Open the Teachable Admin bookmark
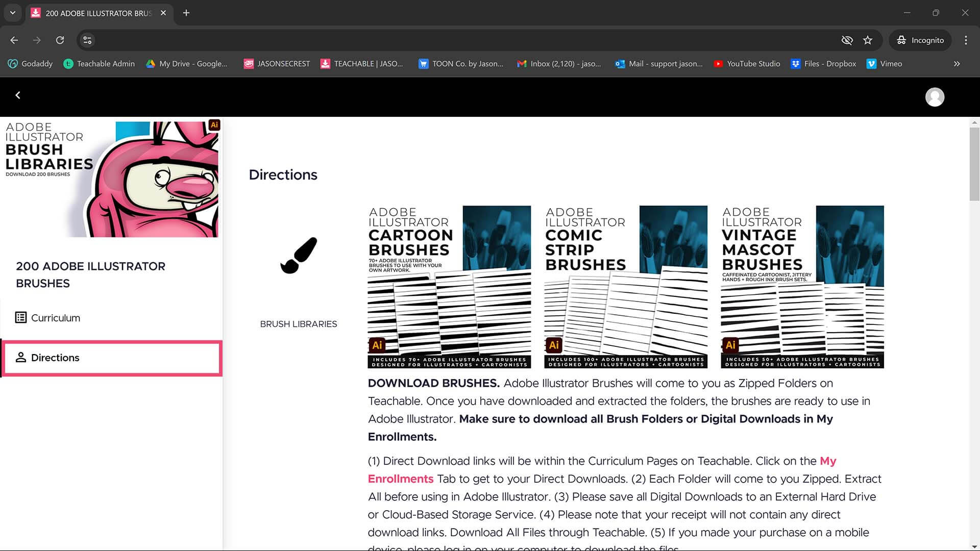 point(99,64)
